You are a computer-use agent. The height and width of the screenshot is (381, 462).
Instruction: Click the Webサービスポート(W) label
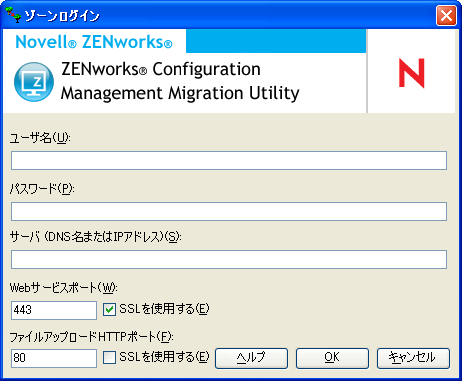(64, 288)
